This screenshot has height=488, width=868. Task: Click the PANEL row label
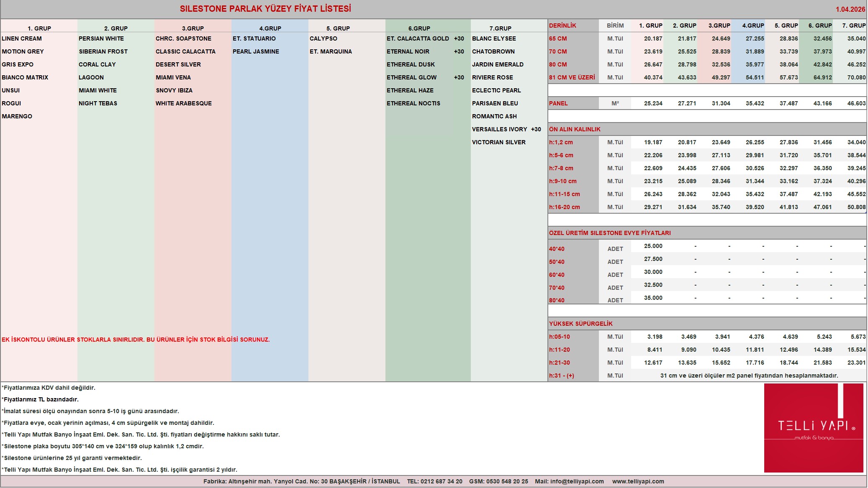click(558, 103)
